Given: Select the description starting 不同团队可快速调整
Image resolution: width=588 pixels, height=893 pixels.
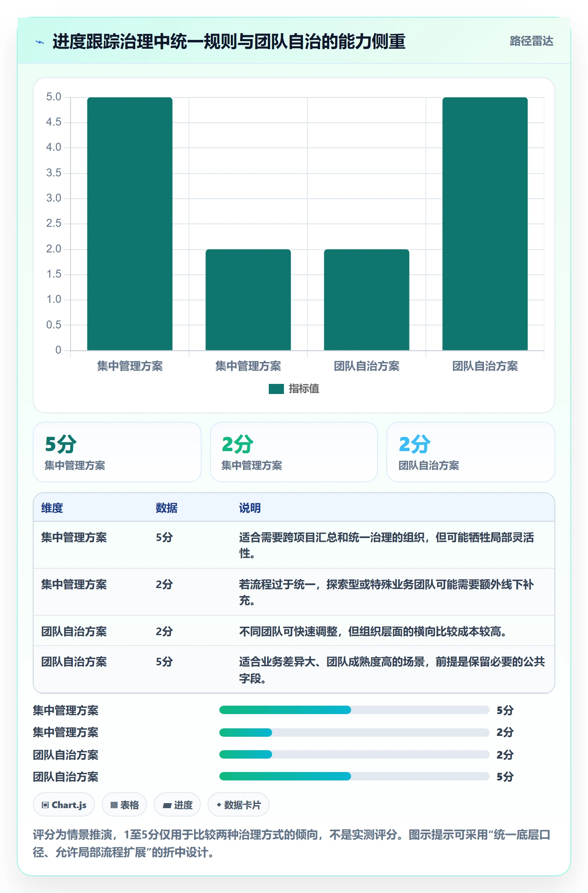Looking at the screenshot, I should (x=373, y=631).
